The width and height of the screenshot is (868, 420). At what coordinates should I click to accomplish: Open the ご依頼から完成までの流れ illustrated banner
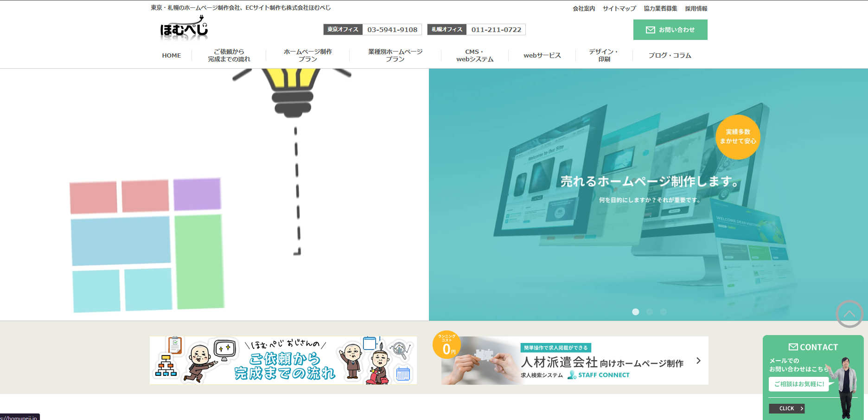point(283,361)
